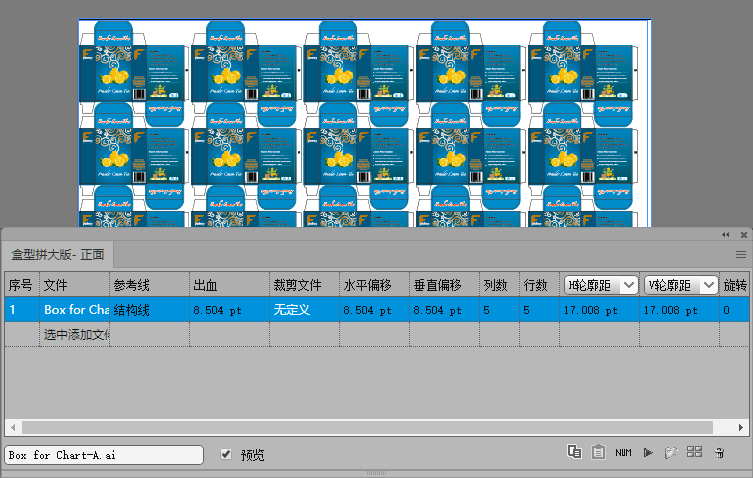The width and height of the screenshot is (753, 478).
Task: Click the open folder icon
Action: coord(671,453)
